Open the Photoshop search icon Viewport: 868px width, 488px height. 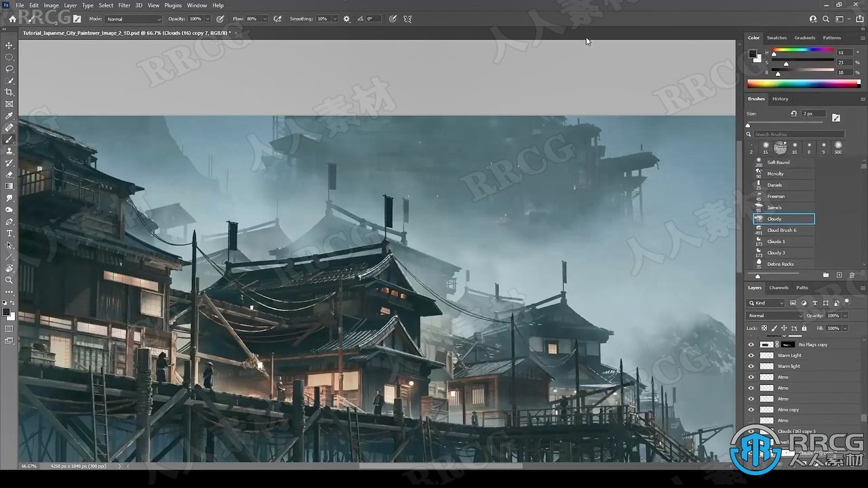pyautogui.click(x=826, y=19)
